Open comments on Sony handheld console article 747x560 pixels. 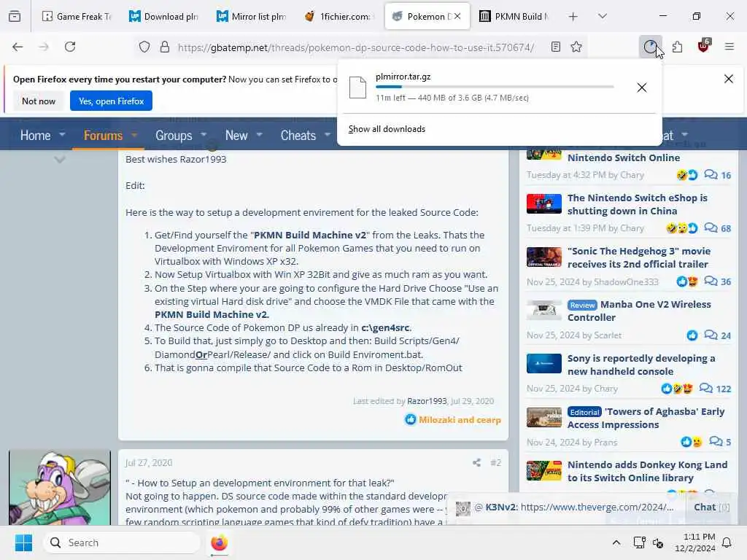(x=715, y=389)
